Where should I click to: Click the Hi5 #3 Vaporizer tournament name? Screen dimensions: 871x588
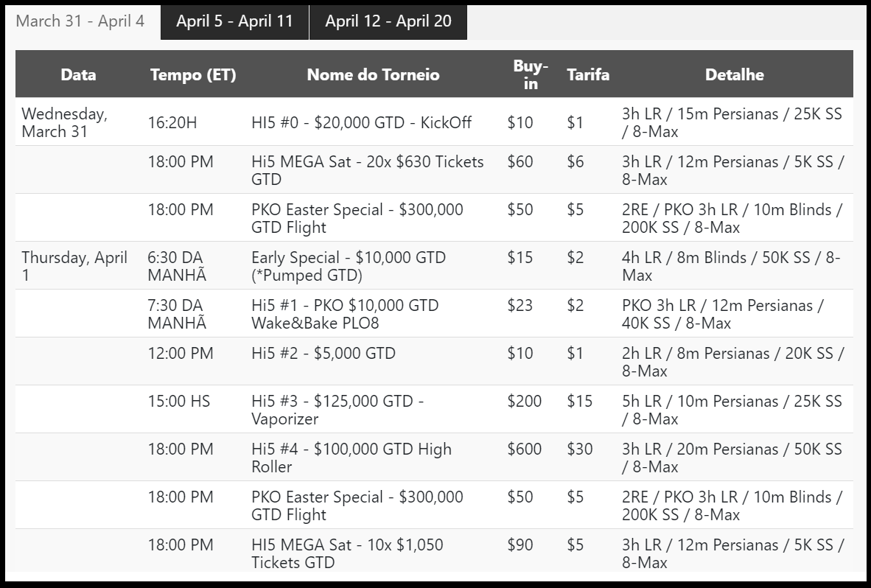click(337, 410)
